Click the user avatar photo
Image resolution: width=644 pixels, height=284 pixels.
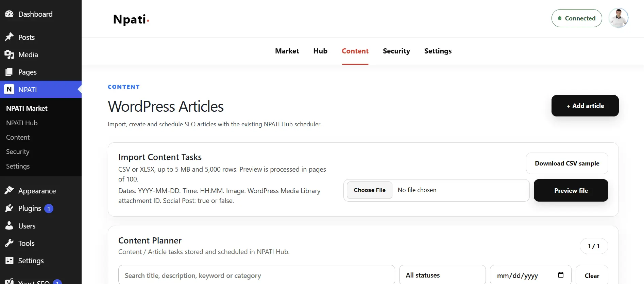(x=618, y=18)
